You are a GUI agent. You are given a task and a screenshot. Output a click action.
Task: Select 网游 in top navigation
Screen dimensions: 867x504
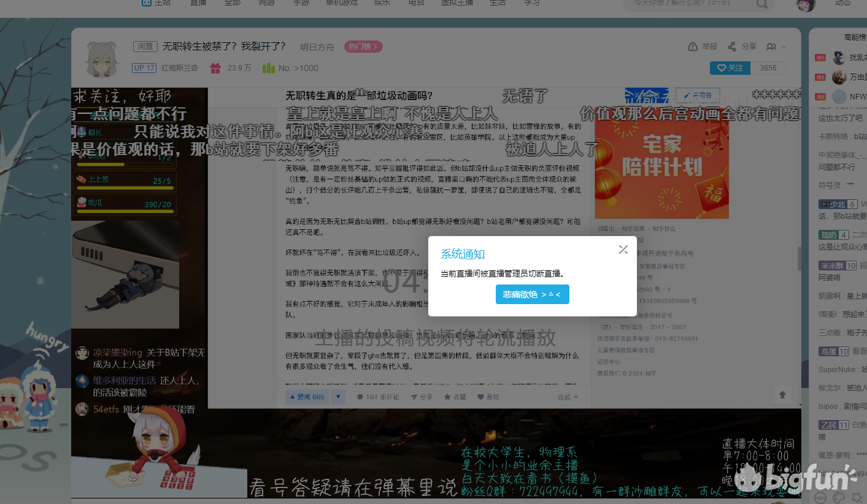(267, 2)
